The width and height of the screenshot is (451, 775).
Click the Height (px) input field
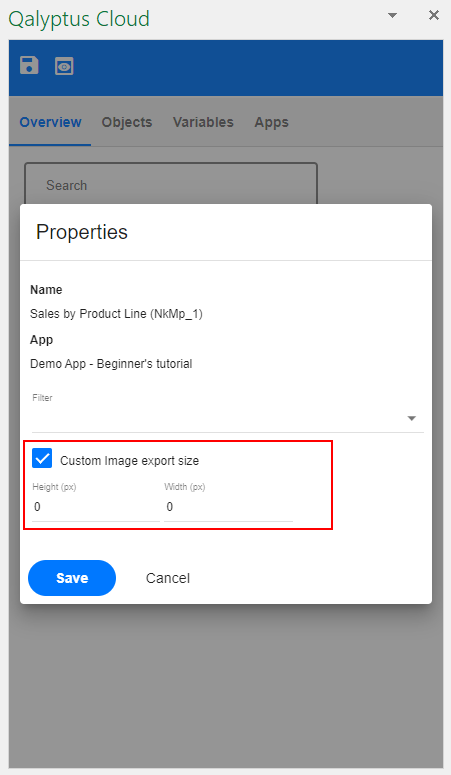point(96,507)
